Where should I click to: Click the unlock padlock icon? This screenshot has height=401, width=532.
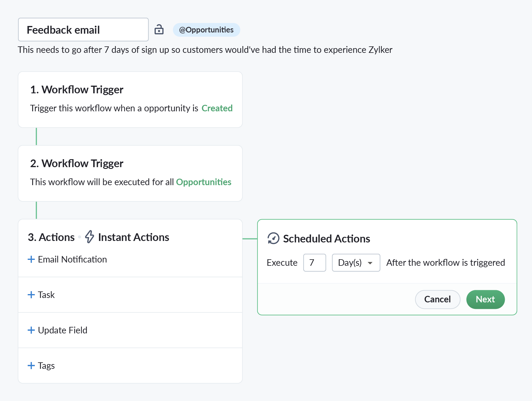click(x=159, y=30)
